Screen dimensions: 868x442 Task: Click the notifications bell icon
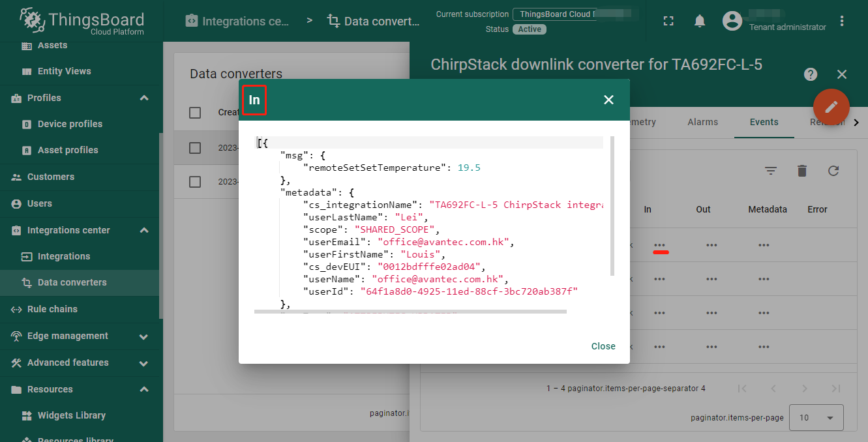700,21
